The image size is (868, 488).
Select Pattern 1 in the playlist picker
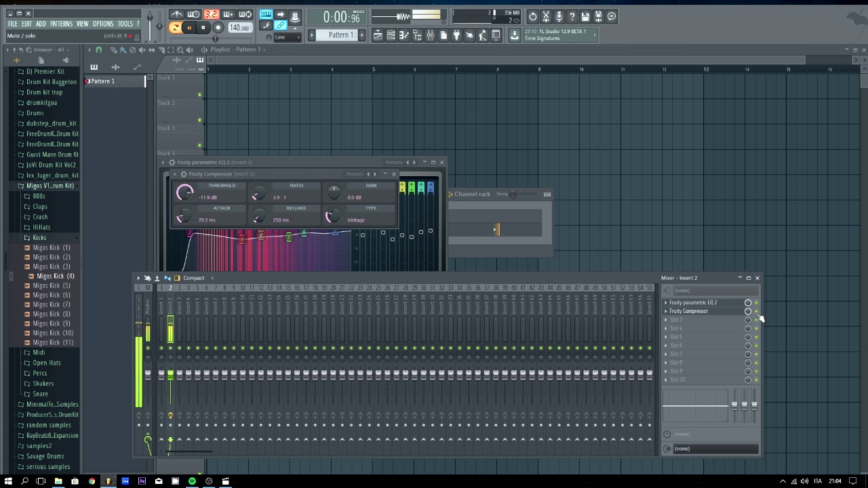pyautogui.click(x=114, y=81)
